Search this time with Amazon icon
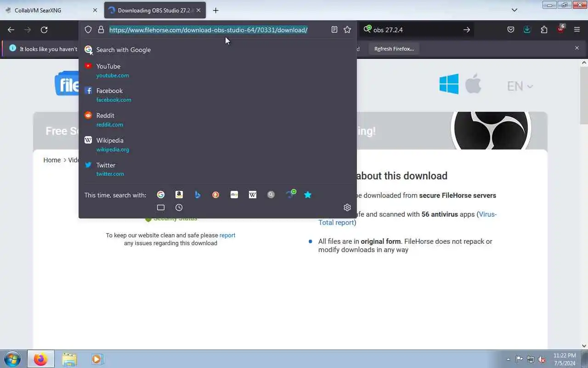The width and height of the screenshot is (588, 368). pyautogui.click(x=179, y=195)
